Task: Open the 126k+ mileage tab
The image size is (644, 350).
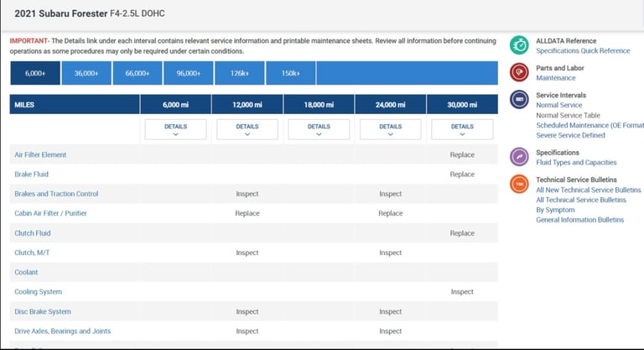Action: point(240,73)
